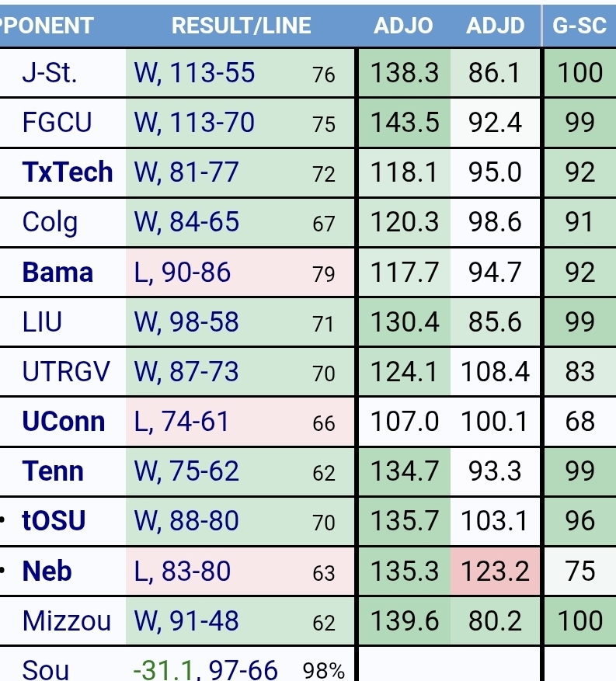Image resolution: width=616 pixels, height=681 pixels.
Task: Select the TxTech opponent link
Action: coord(68,172)
